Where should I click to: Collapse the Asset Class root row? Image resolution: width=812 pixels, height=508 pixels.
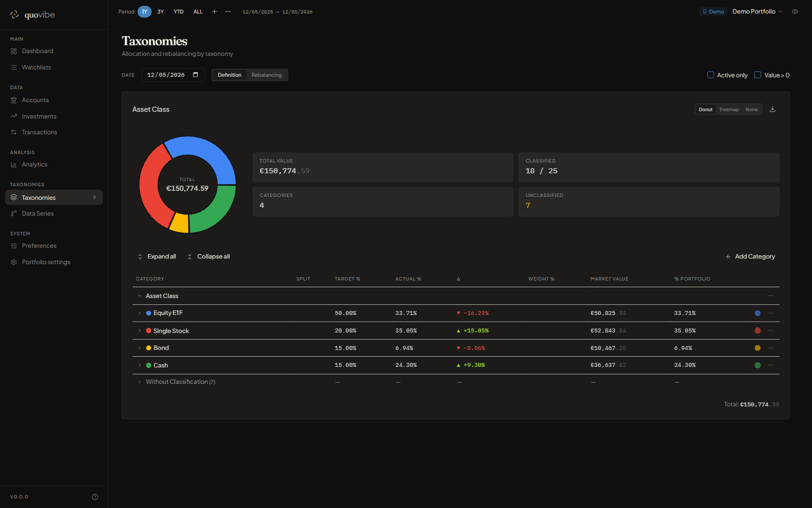140,296
